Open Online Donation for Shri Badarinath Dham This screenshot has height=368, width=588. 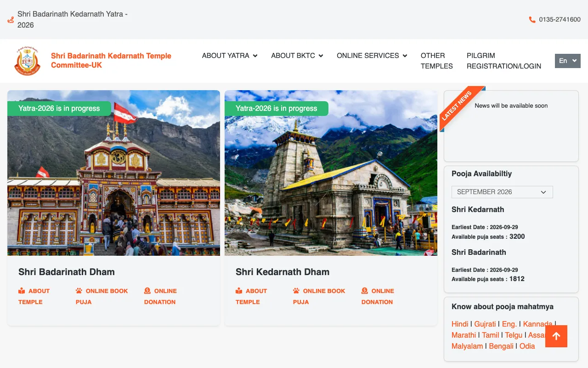tap(160, 296)
